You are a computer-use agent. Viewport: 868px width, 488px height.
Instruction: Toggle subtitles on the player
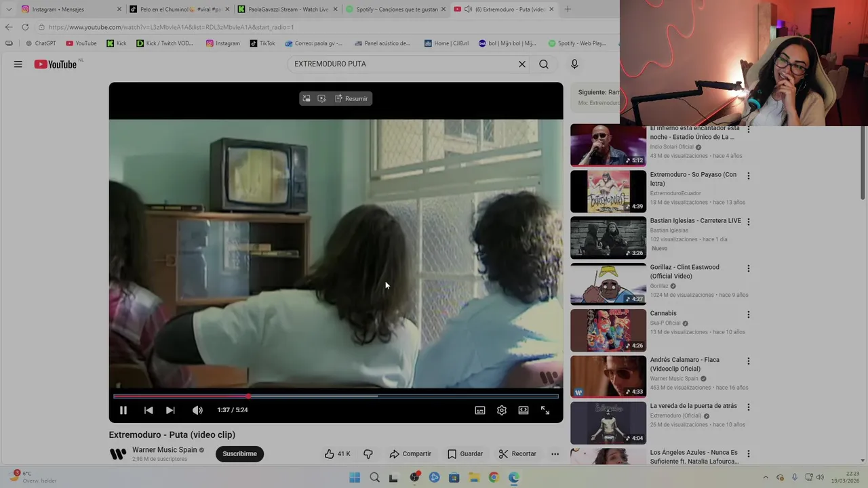click(x=480, y=410)
